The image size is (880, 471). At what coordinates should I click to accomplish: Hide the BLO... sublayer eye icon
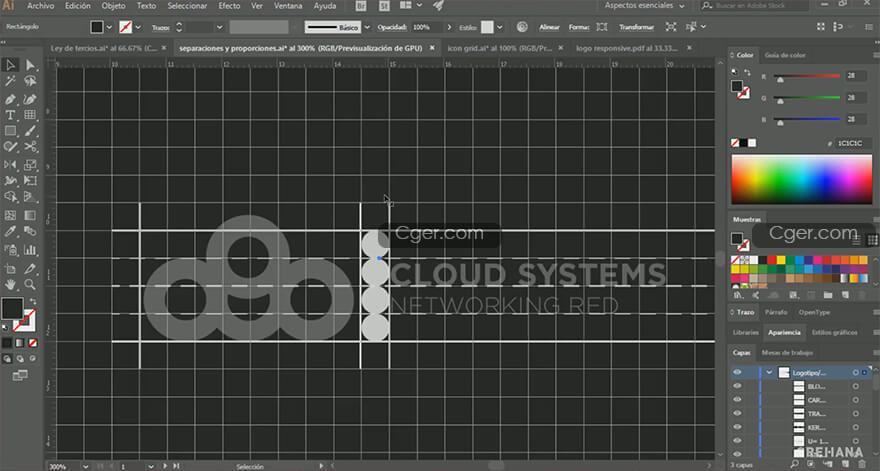pos(737,386)
